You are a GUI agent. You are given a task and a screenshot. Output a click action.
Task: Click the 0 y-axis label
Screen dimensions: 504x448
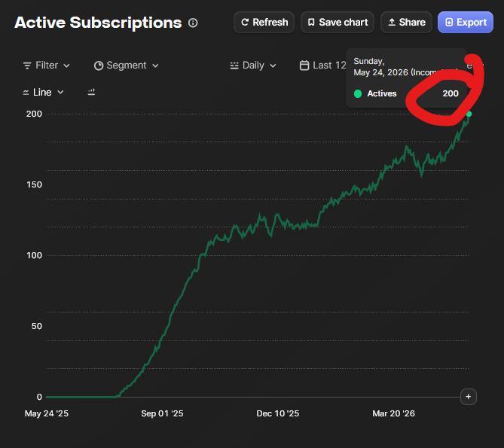pyautogui.click(x=39, y=397)
